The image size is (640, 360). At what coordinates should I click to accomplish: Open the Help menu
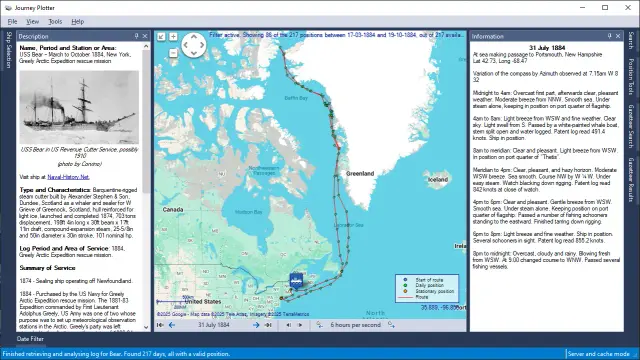click(78, 22)
